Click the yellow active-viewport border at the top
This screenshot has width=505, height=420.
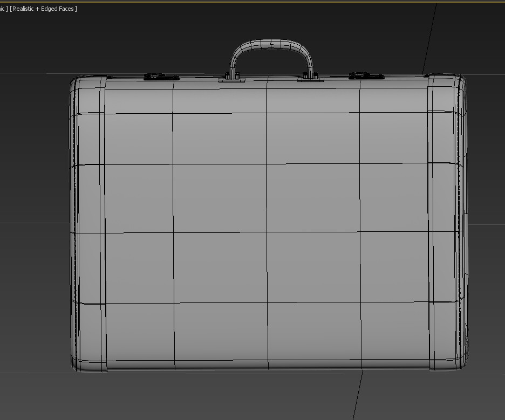coord(252,1)
